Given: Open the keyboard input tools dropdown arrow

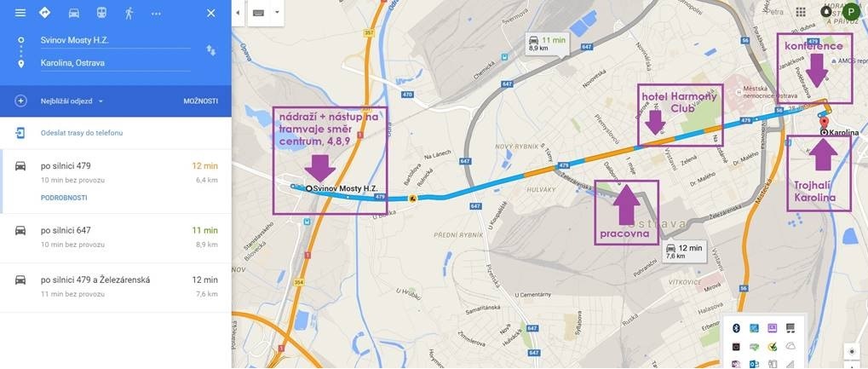Looking at the screenshot, I should point(277,12).
